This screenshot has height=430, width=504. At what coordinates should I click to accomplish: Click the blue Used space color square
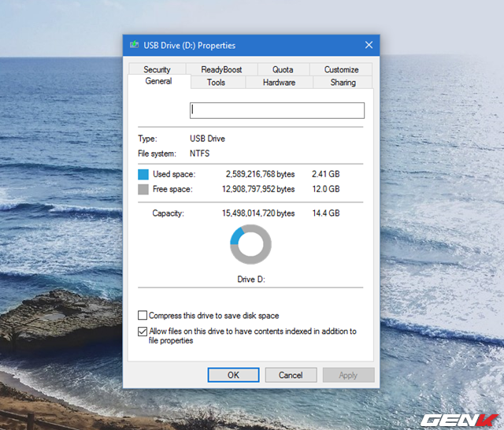tap(143, 174)
